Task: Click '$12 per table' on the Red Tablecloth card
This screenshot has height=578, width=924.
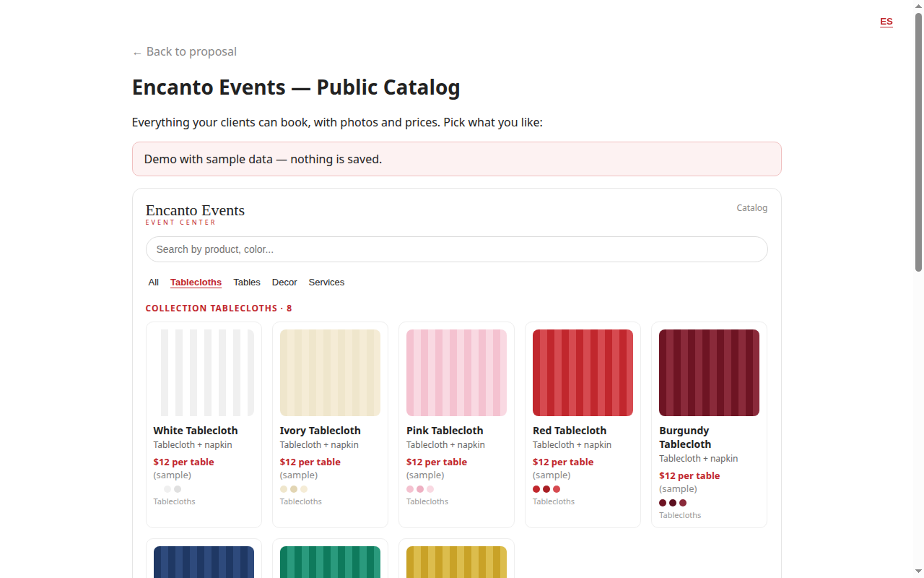Action: tap(563, 462)
